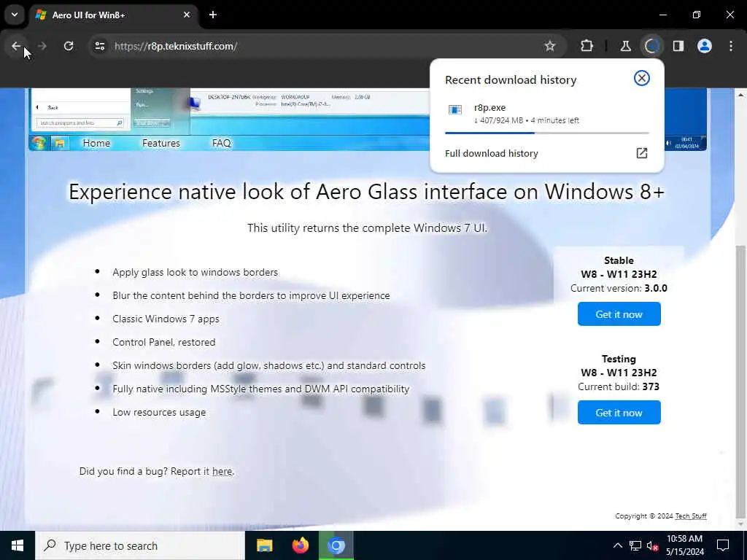Show hidden system tray icons chevron

click(x=617, y=545)
